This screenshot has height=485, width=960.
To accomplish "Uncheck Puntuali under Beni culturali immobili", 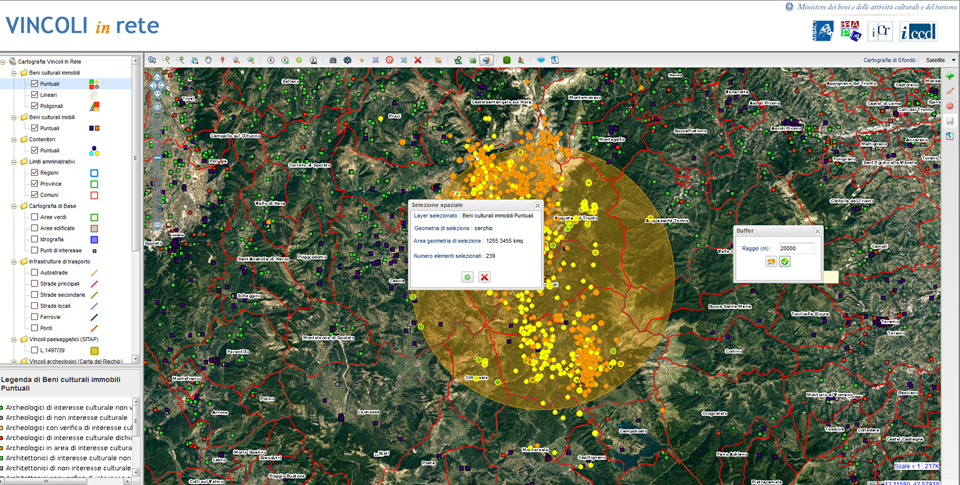I will coord(34,84).
